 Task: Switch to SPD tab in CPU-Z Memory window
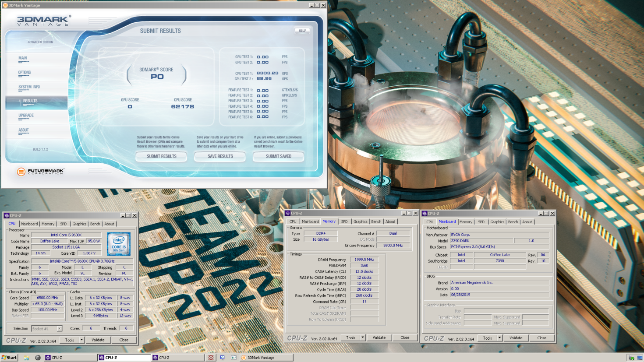click(344, 221)
